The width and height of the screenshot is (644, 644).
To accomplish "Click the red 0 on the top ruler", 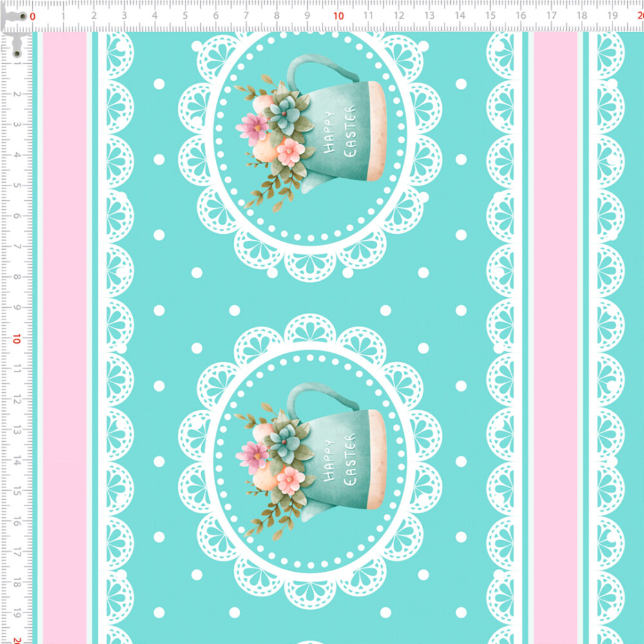I will (x=33, y=16).
